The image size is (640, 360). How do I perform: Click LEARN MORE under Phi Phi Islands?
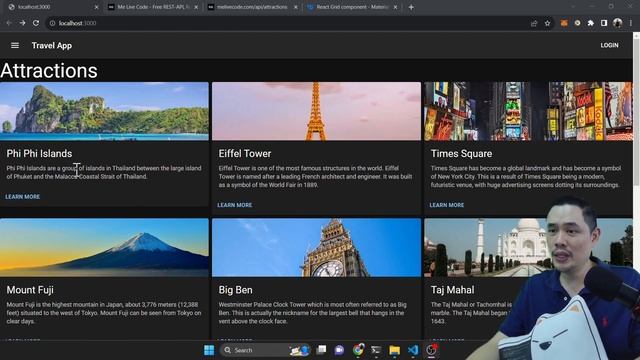coord(22,197)
